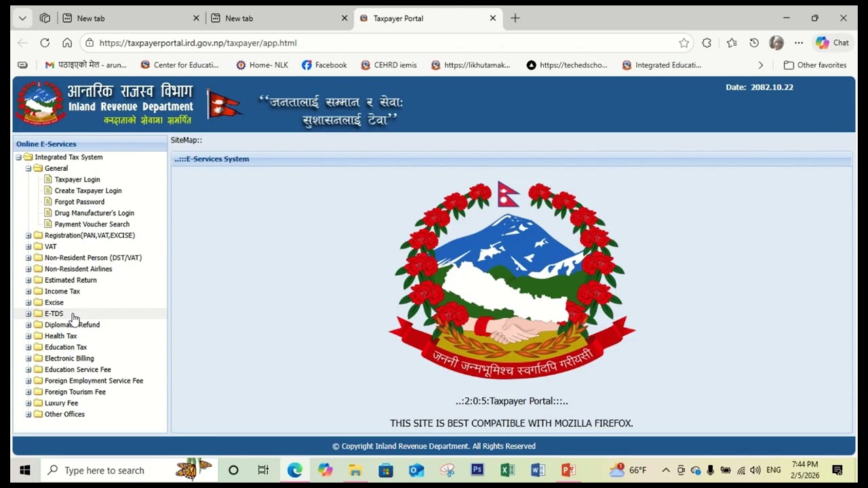Show more bookmarks chevron
Screen dimensions: 868x488
[760, 65]
